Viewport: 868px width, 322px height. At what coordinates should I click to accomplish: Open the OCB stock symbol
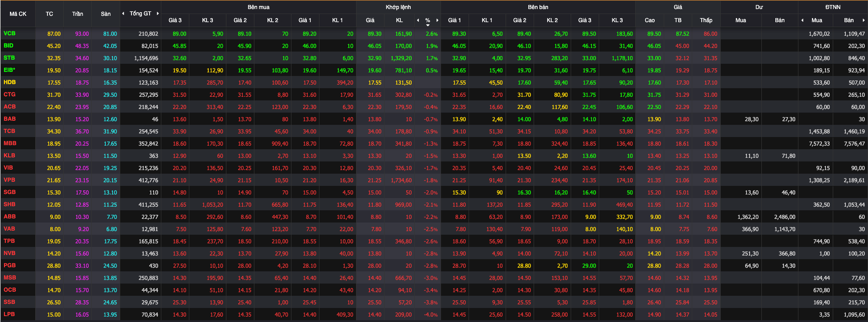tap(9, 290)
